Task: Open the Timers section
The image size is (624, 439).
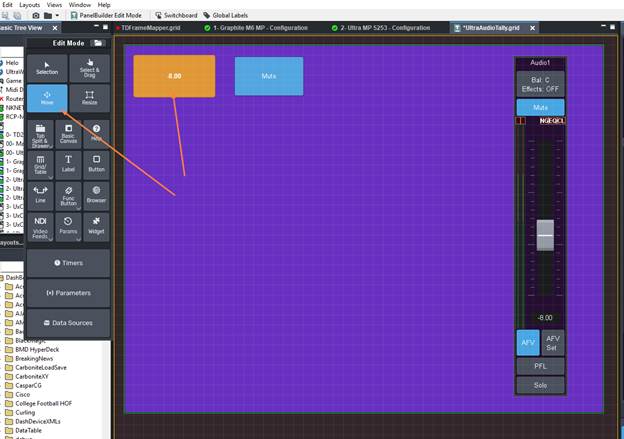Action: point(68,263)
